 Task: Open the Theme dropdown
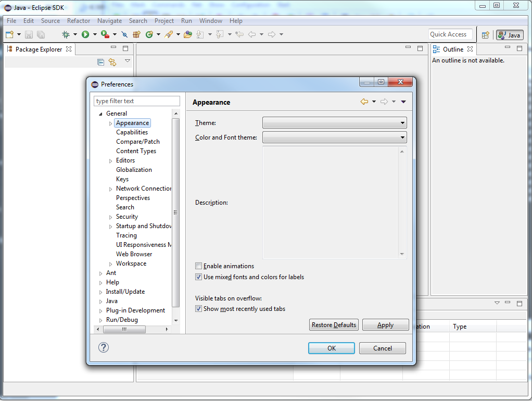(x=335, y=122)
